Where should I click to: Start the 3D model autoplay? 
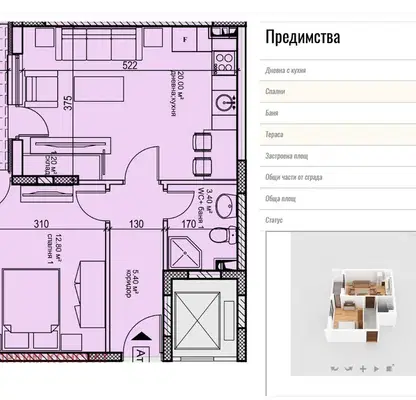377,369
